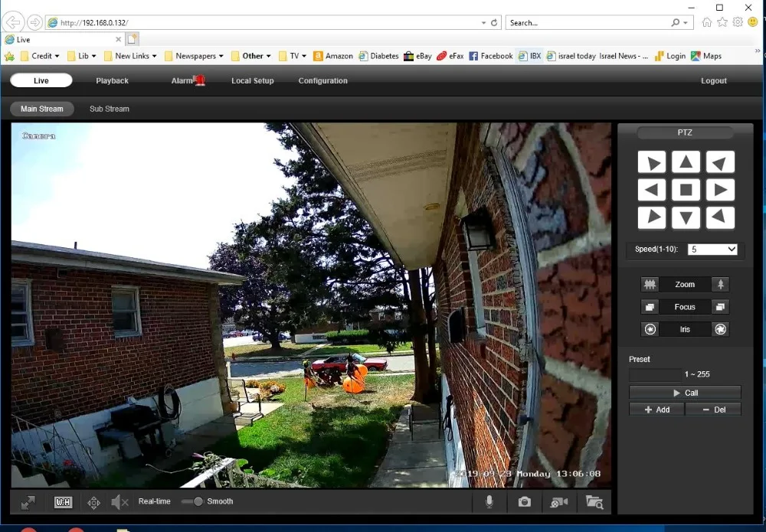This screenshot has width=766, height=532.
Task: Expand the Other favorites folder
Action: [251, 56]
